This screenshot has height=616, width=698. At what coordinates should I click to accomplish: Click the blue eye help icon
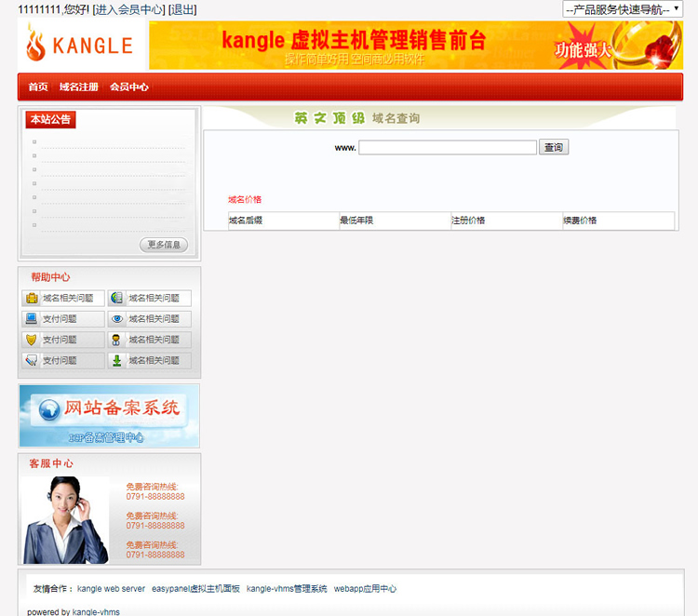[x=117, y=319]
